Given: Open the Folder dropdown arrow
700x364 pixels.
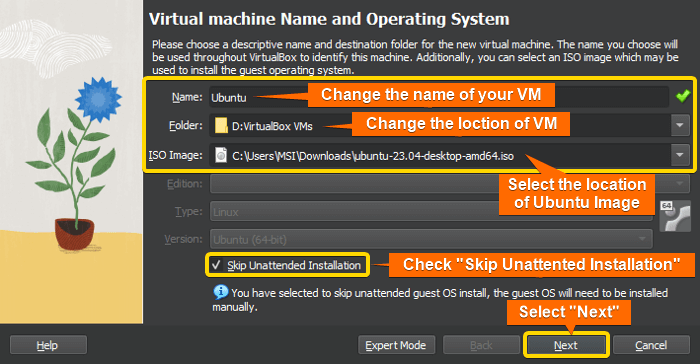Looking at the screenshot, I should coord(680,126).
